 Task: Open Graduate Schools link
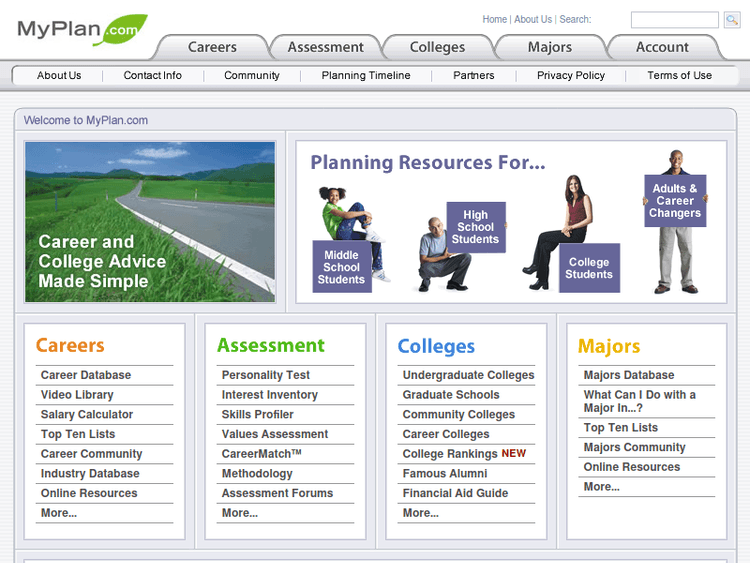451,395
